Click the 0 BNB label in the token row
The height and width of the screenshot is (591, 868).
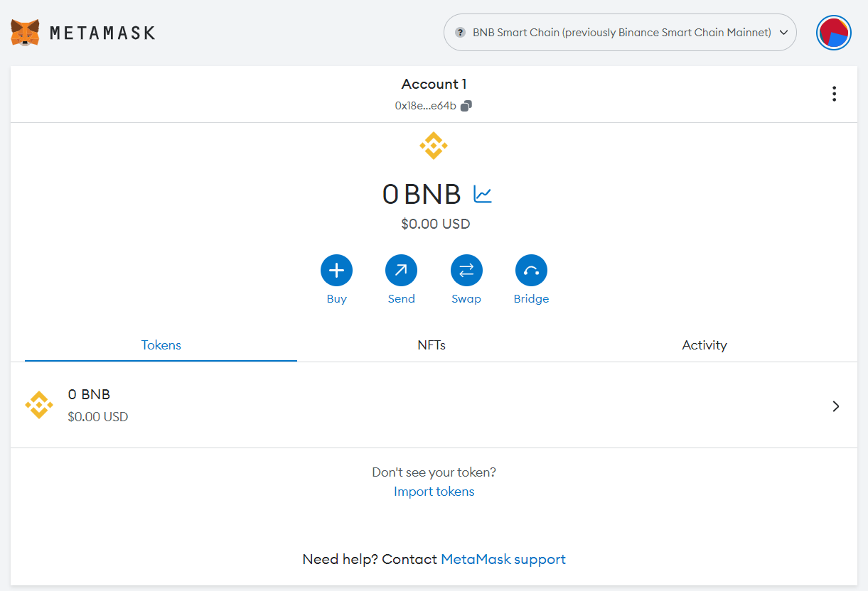pyautogui.click(x=89, y=394)
